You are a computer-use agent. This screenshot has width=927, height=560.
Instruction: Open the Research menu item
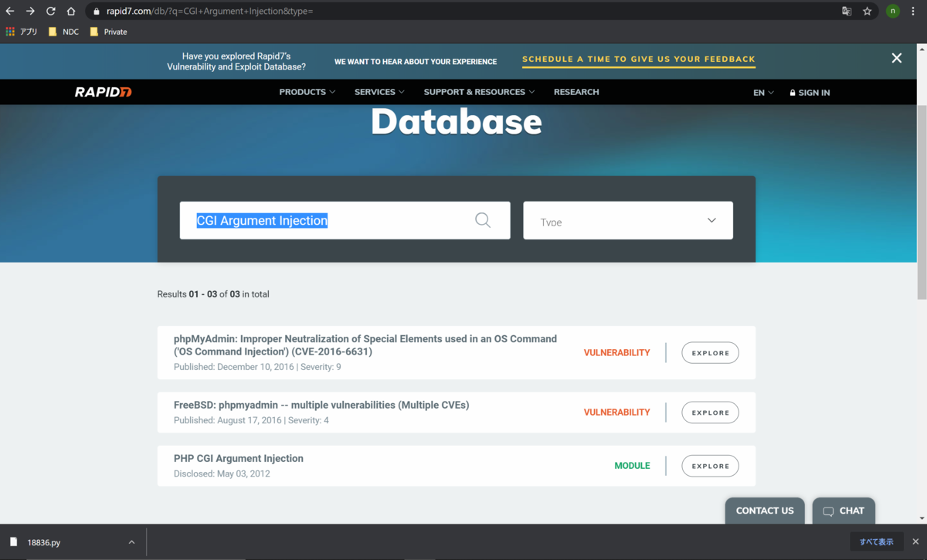click(576, 92)
